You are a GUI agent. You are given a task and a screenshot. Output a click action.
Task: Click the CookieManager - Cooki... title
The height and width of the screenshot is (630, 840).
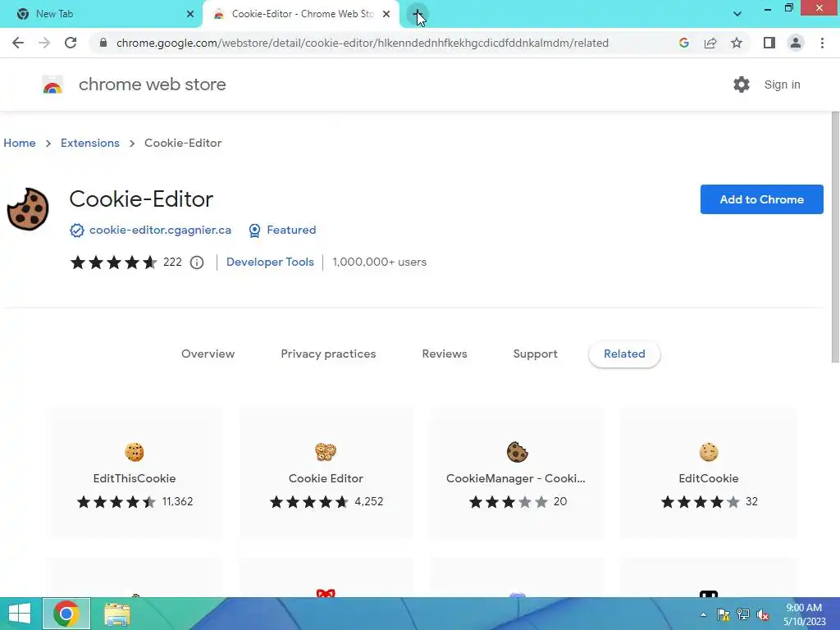coord(516,478)
